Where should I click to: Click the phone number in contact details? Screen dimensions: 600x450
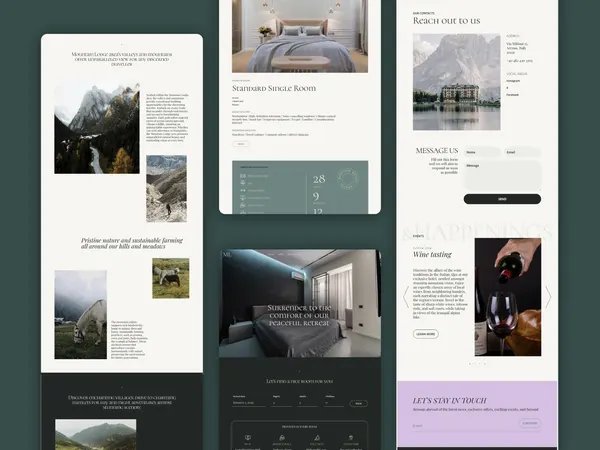coord(520,60)
